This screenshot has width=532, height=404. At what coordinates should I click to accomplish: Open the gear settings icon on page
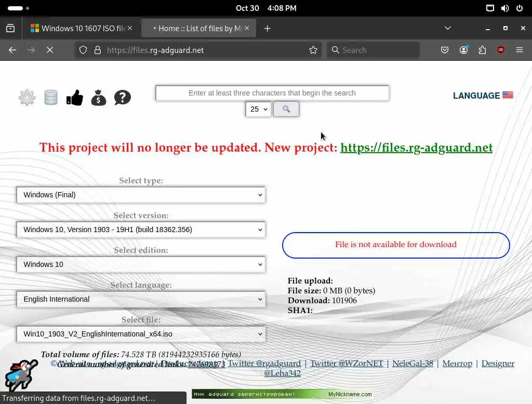(x=27, y=98)
